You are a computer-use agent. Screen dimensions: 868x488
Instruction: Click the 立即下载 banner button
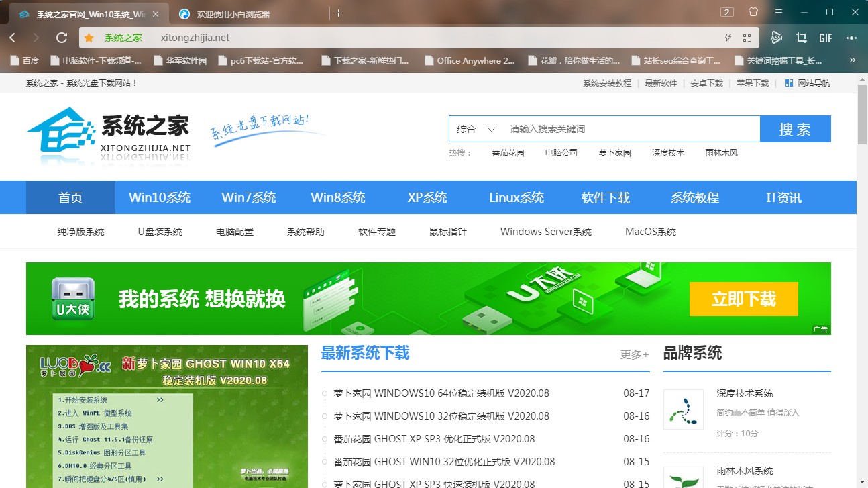pyautogui.click(x=743, y=300)
